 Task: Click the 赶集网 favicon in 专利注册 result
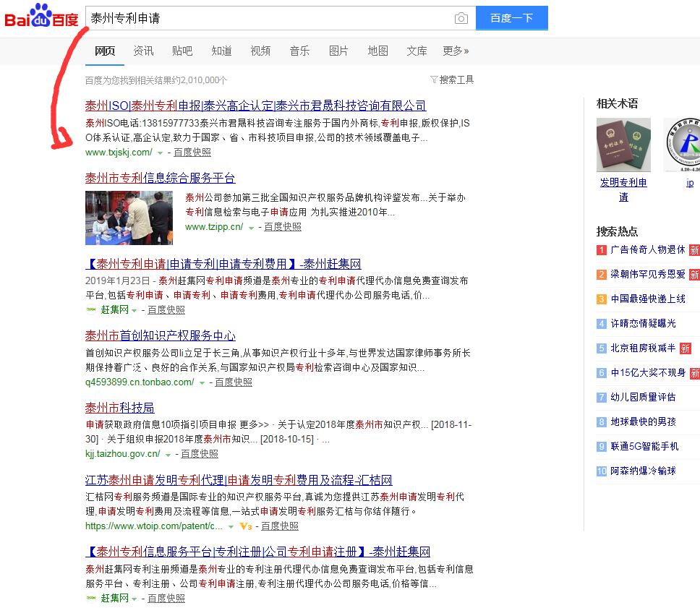(x=91, y=598)
